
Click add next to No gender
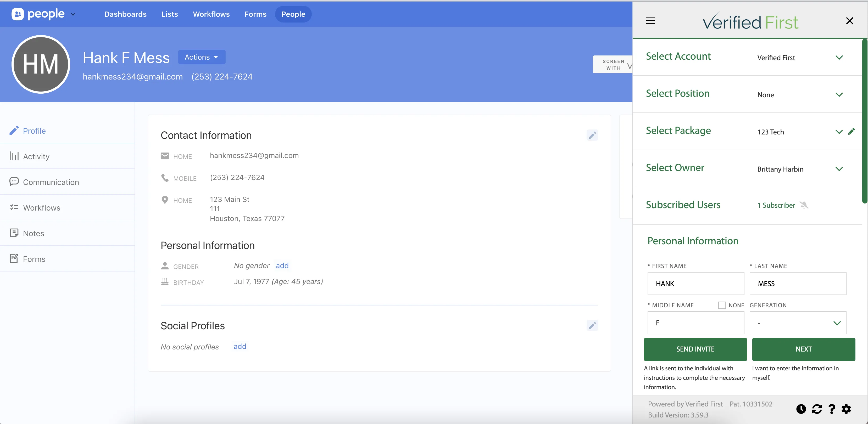click(x=282, y=265)
